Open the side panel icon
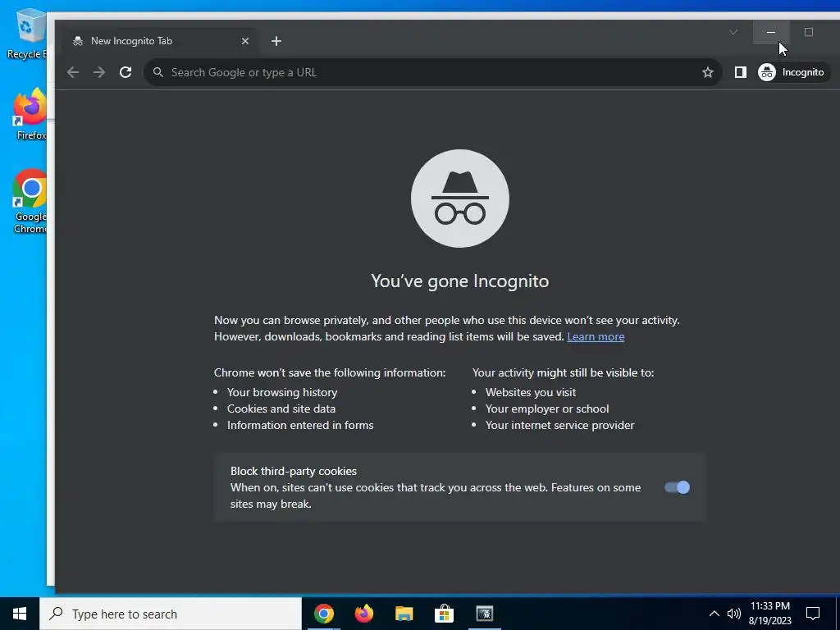Screen dimensions: 840x630 [x=741, y=72]
